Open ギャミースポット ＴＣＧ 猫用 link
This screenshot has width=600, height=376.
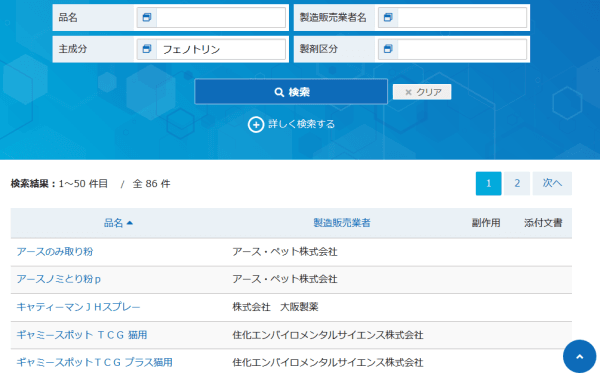point(82,335)
